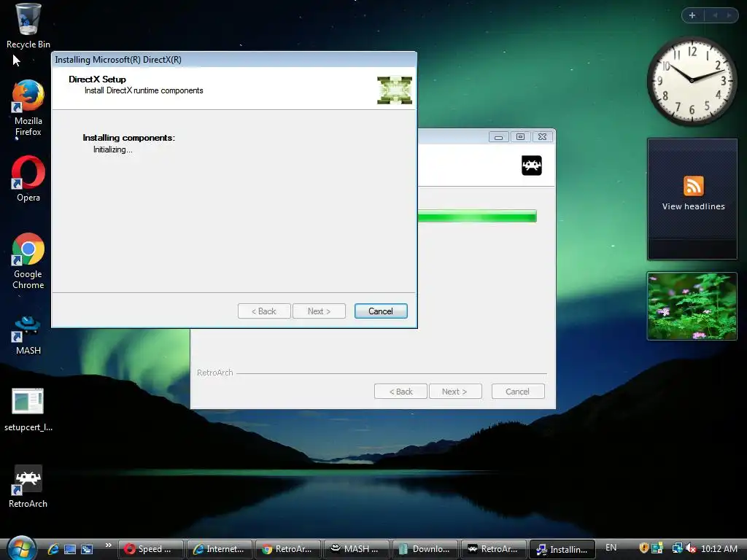The width and height of the screenshot is (747, 560).
Task: Close the RetroArch installer window
Action: coord(542,137)
